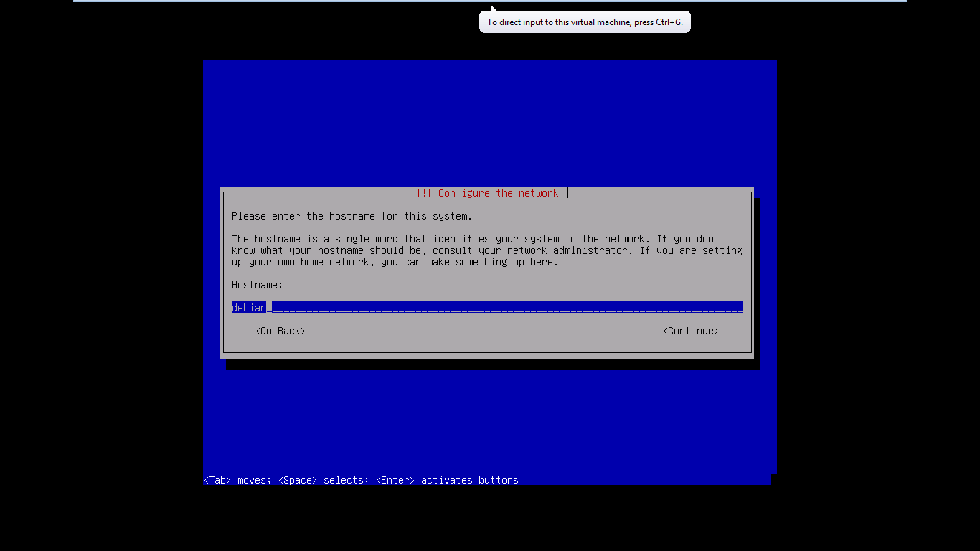This screenshot has height=551, width=980.
Task: Click the Go Back button
Action: (281, 331)
